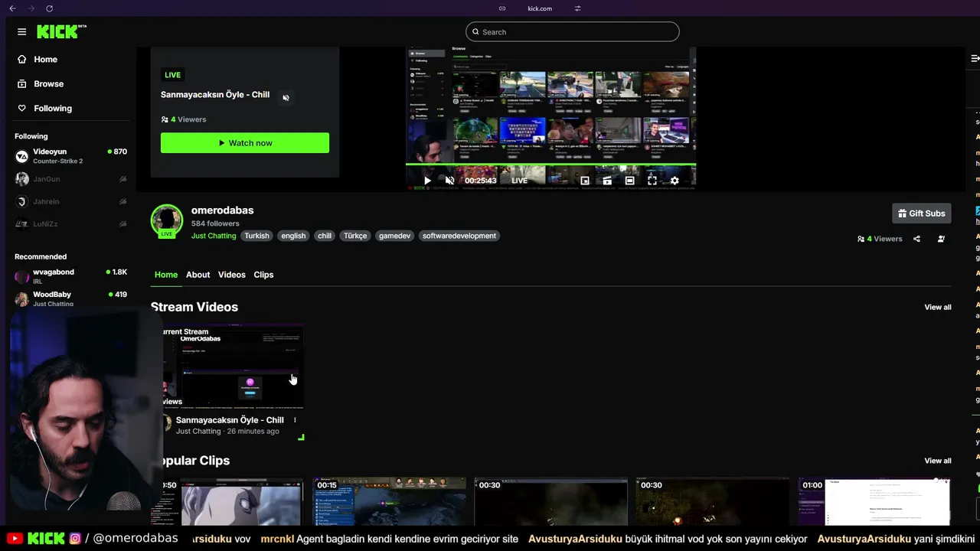Click the user icon next to share

pyautogui.click(x=941, y=239)
